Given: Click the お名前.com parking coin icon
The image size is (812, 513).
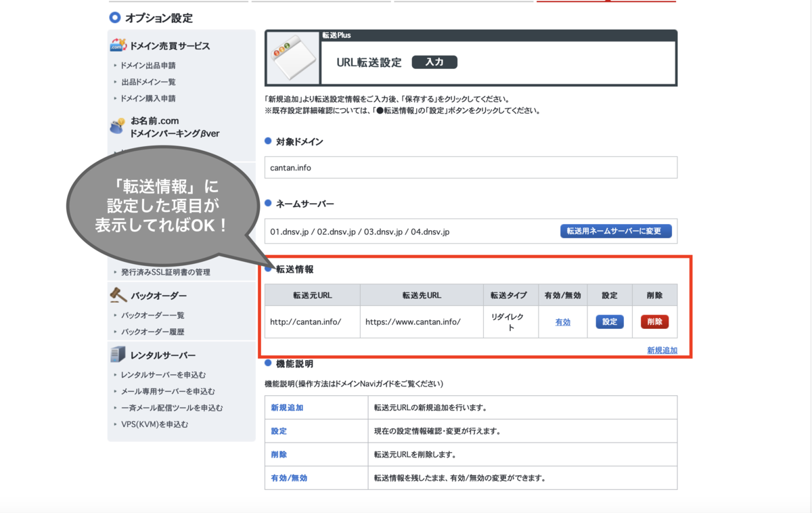Looking at the screenshot, I should point(118,127).
